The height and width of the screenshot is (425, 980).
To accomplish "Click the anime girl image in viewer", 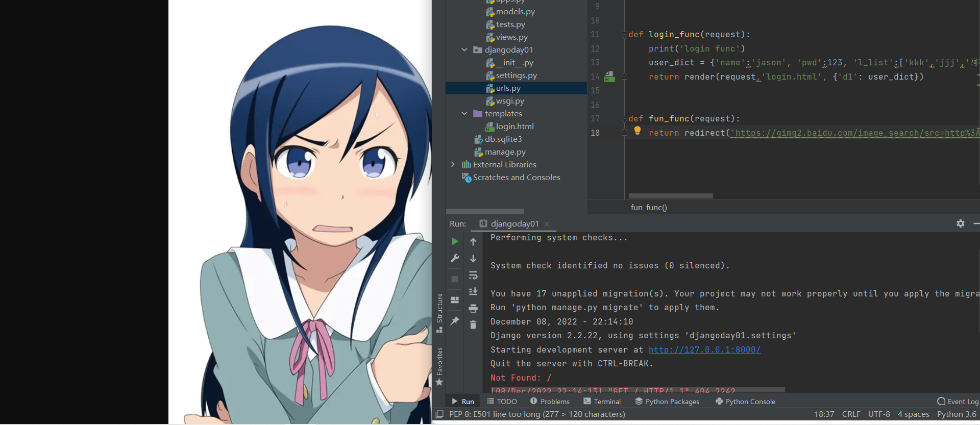I will click(x=300, y=212).
